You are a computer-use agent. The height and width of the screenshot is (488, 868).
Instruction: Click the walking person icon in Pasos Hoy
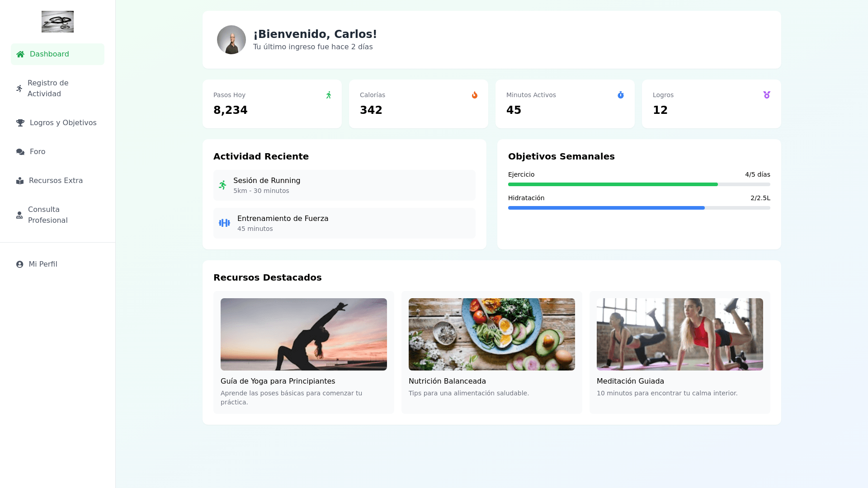(x=329, y=95)
